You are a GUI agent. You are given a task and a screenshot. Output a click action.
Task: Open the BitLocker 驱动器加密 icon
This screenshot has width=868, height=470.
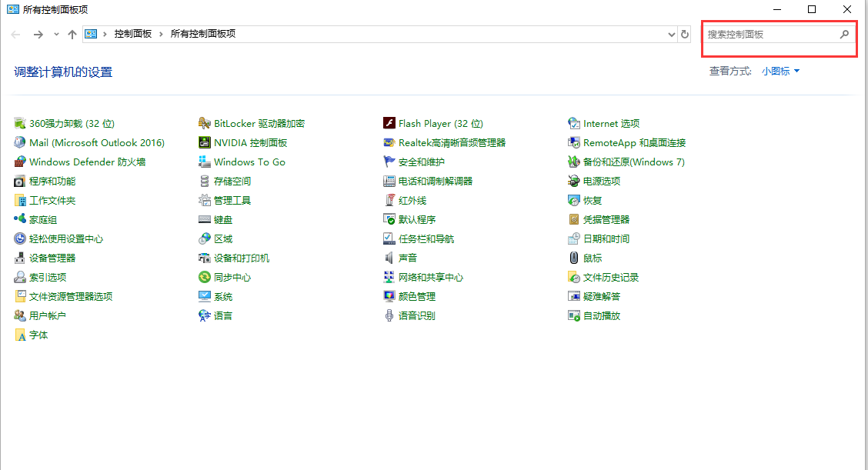coord(204,123)
